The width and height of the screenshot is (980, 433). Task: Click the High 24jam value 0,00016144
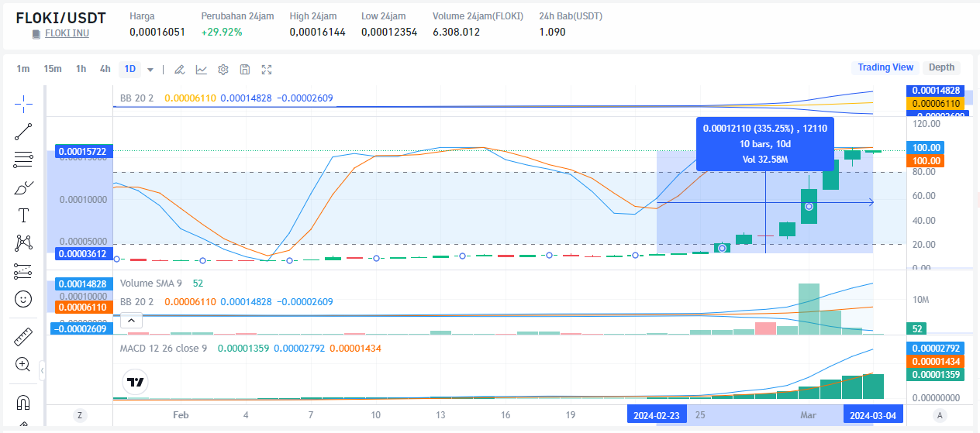click(317, 32)
